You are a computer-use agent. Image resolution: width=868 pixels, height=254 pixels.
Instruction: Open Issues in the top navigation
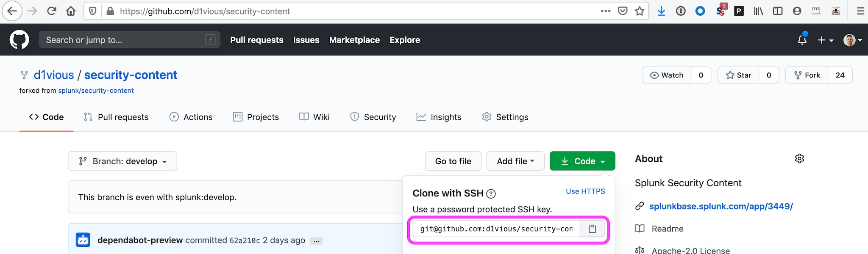click(x=306, y=40)
